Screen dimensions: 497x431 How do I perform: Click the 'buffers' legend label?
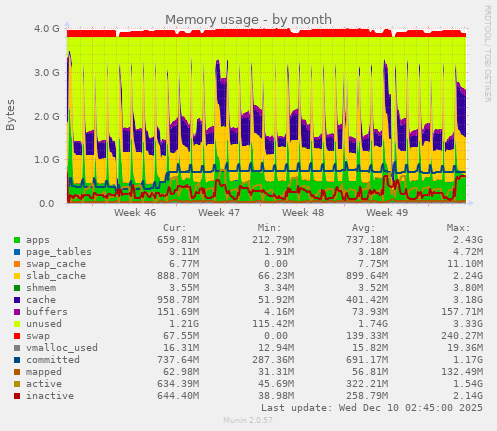click(47, 312)
